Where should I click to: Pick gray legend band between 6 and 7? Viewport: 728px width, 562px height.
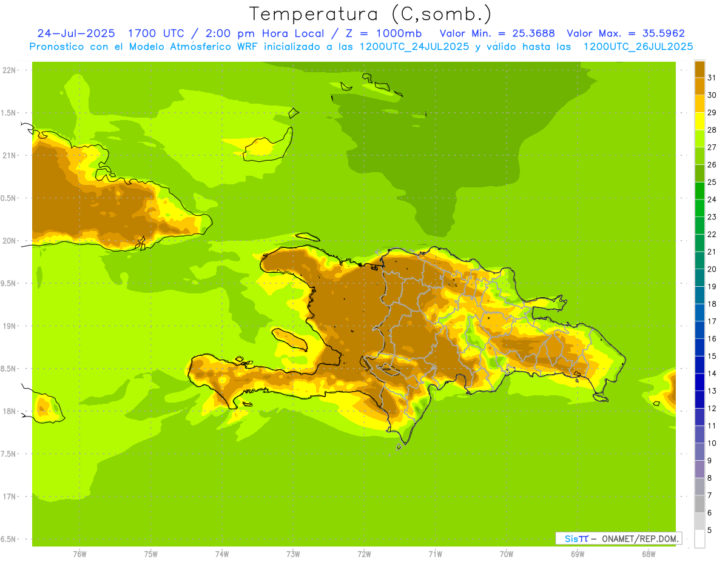699,504
